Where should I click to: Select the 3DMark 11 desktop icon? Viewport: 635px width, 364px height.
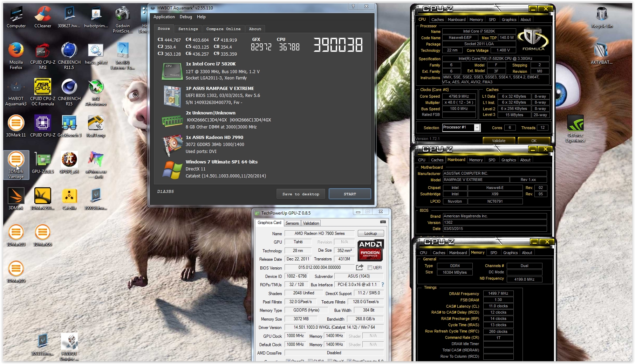coord(16,126)
